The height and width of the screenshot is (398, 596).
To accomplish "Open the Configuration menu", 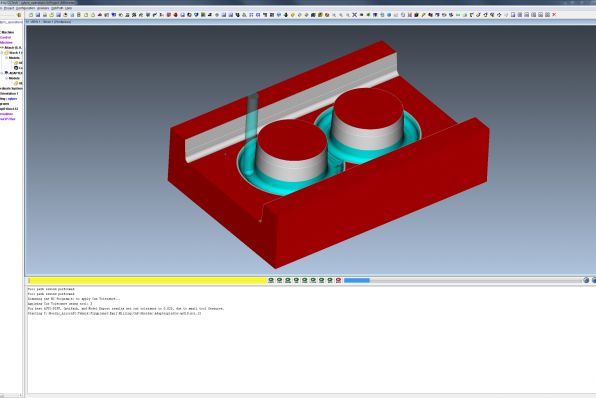I will click(x=25, y=8).
